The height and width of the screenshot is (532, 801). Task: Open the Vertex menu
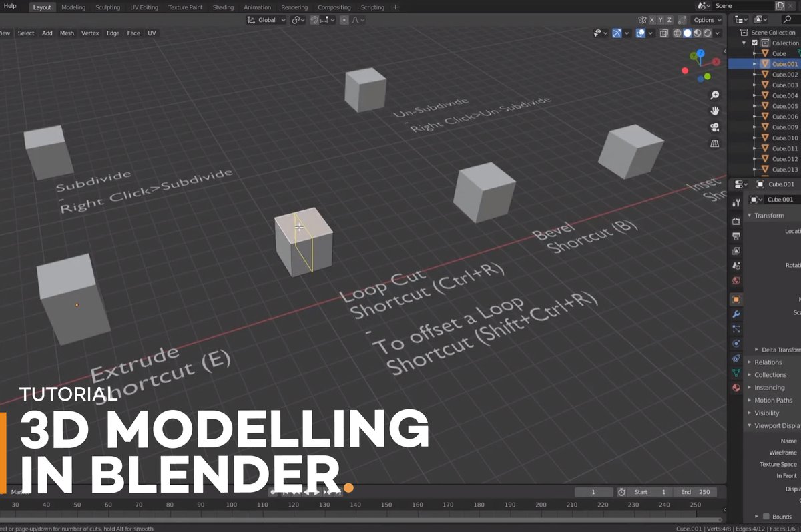pyautogui.click(x=90, y=33)
